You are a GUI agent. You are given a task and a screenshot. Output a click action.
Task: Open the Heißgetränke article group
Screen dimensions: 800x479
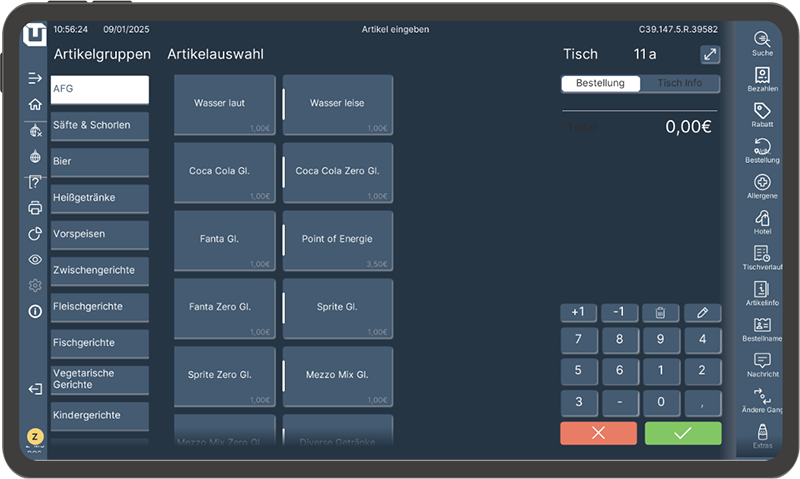(100, 198)
